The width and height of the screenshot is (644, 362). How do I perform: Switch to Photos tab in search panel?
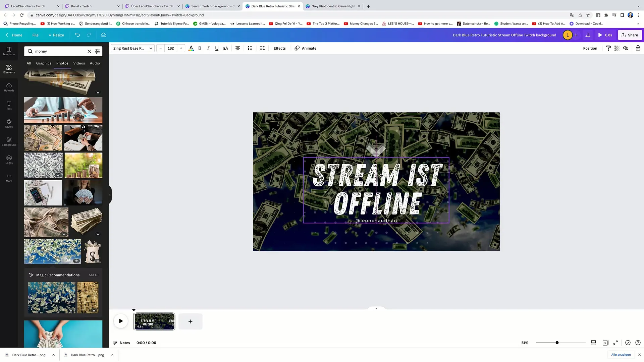tap(62, 63)
